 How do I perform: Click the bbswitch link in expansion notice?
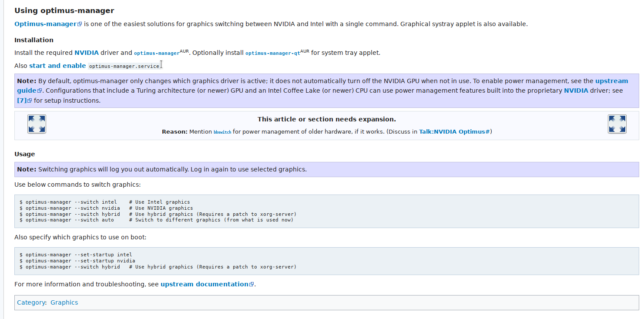click(222, 132)
